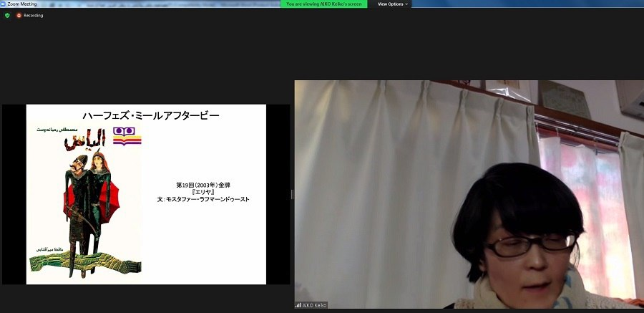The image size is (644, 313).
Task: Click the Recording text label
Action: click(x=34, y=15)
